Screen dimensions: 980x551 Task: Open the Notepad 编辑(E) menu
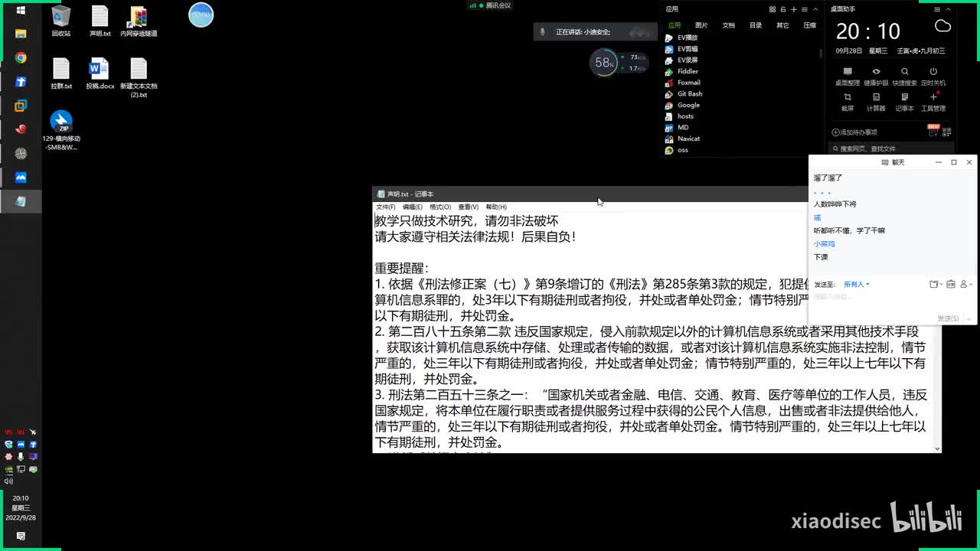(413, 207)
